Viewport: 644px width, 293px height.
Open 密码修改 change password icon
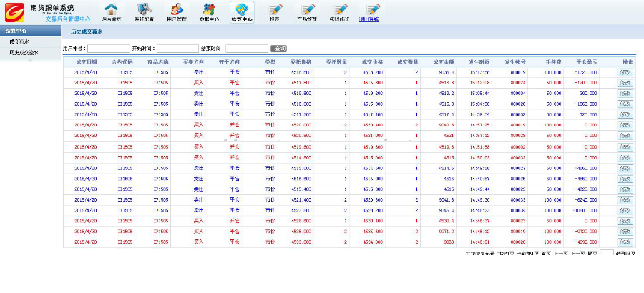pos(340,11)
